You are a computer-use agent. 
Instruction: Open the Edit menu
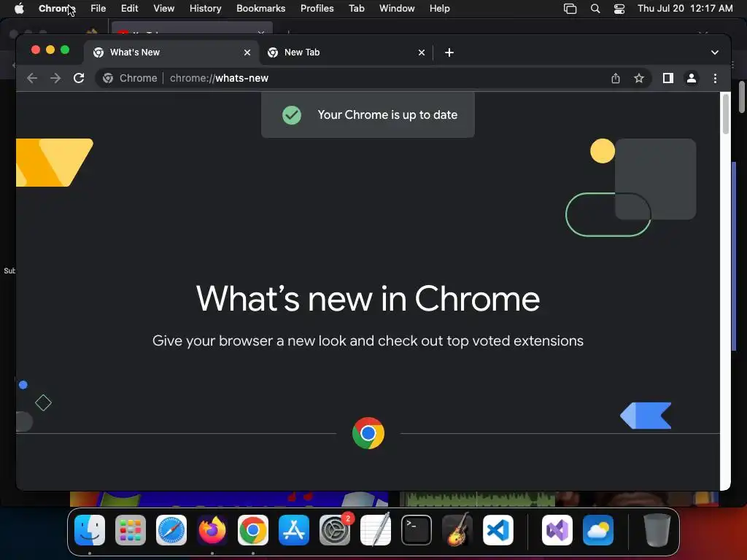point(130,9)
